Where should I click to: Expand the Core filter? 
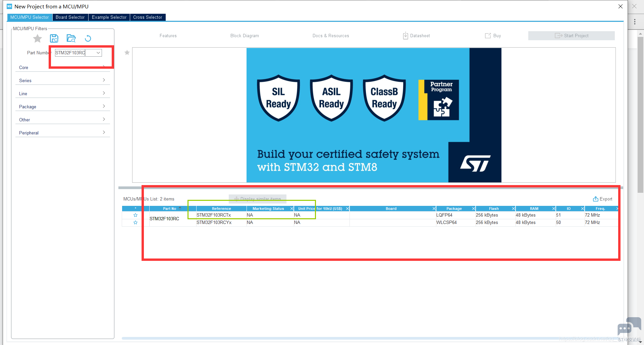[62, 67]
